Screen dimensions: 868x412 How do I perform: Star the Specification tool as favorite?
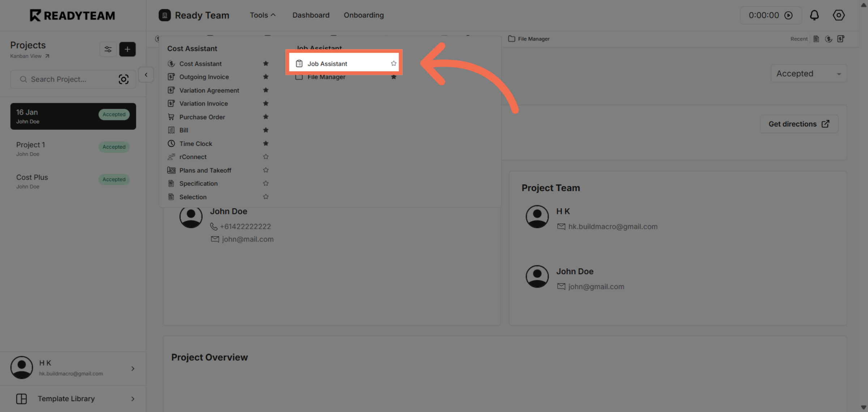tap(266, 183)
